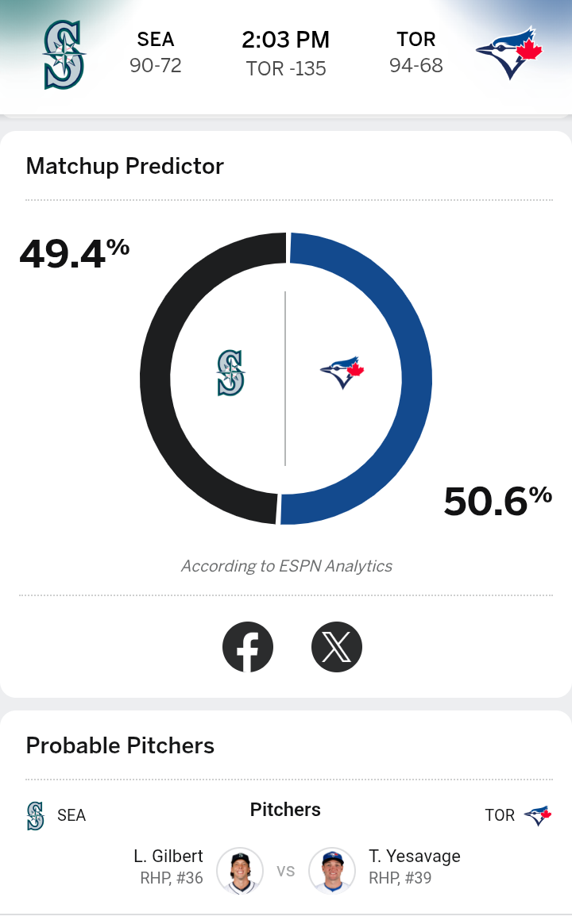Viewport: 572px width, 924px height.
Task: Share the matchup on Facebook
Action: pyautogui.click(x=248, y=647)
